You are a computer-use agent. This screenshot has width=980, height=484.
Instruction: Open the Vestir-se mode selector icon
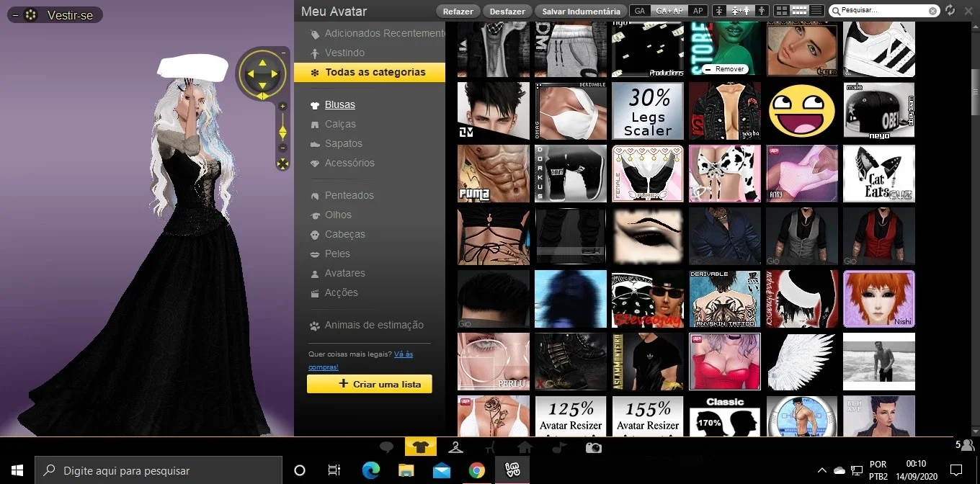tap(30, 15)
